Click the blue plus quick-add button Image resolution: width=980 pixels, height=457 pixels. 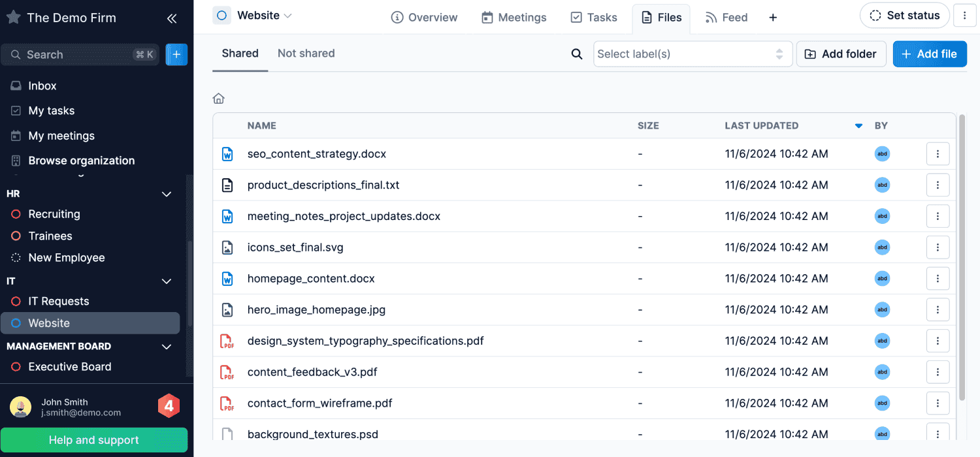[x=176, y=55]
